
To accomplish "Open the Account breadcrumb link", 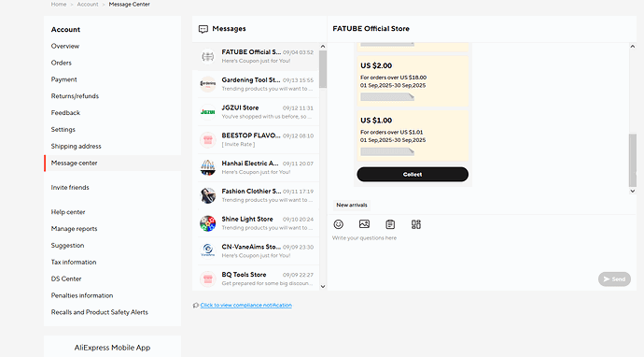I will [88, 4].
